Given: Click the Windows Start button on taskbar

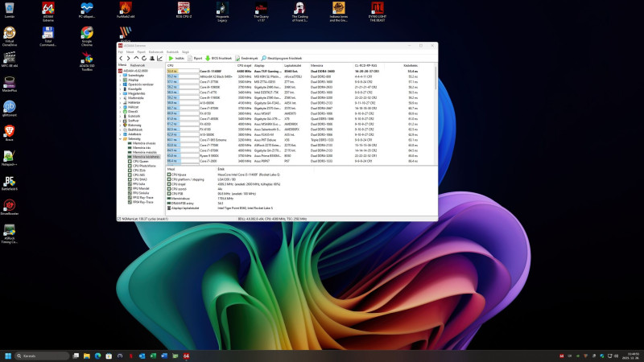Looking at the screenshot, I should tap(10, 355).
